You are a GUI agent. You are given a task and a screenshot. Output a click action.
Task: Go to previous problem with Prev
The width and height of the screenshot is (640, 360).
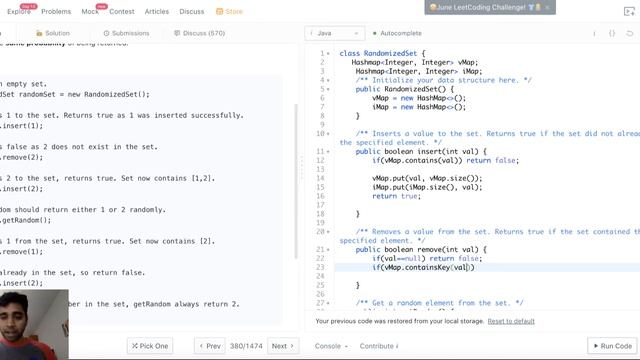click(x=210, y=346)
